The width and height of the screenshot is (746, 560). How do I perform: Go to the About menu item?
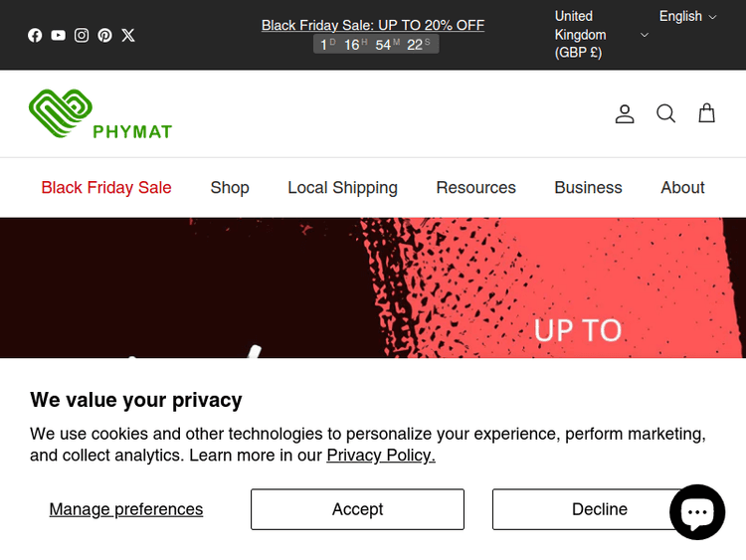[x=682, y=187]
